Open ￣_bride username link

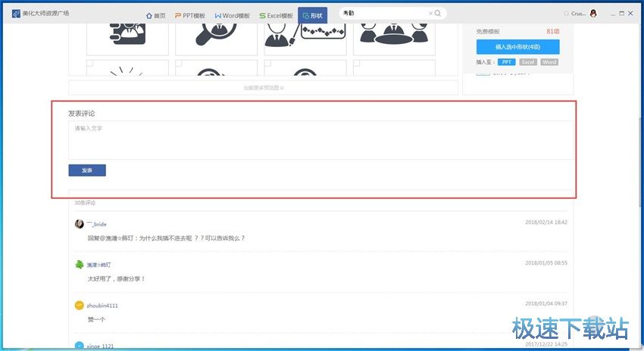(x=96, y=224)
